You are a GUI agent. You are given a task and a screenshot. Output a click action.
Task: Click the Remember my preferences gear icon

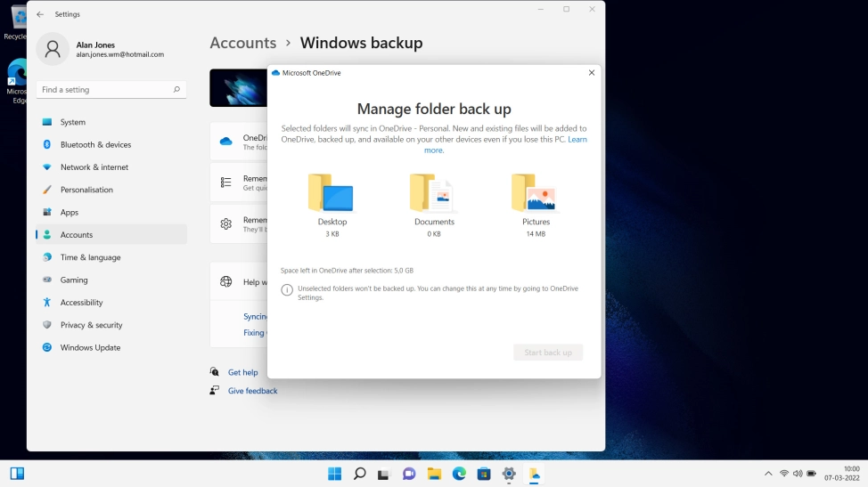click(225, 223)
